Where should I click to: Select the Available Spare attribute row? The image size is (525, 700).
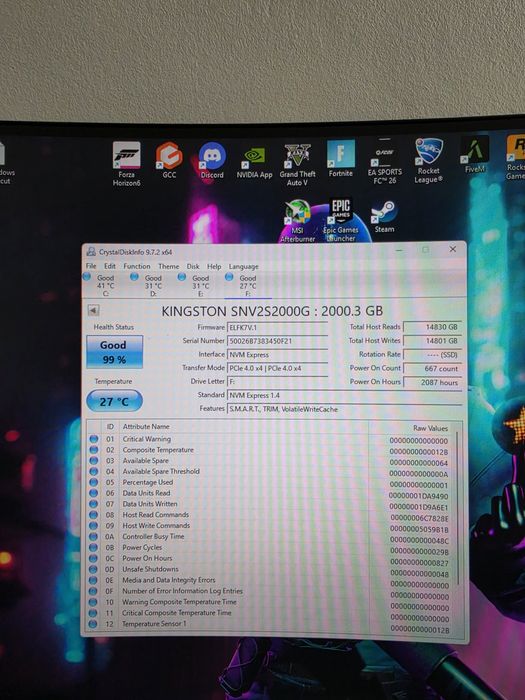(x=270, y=461)
